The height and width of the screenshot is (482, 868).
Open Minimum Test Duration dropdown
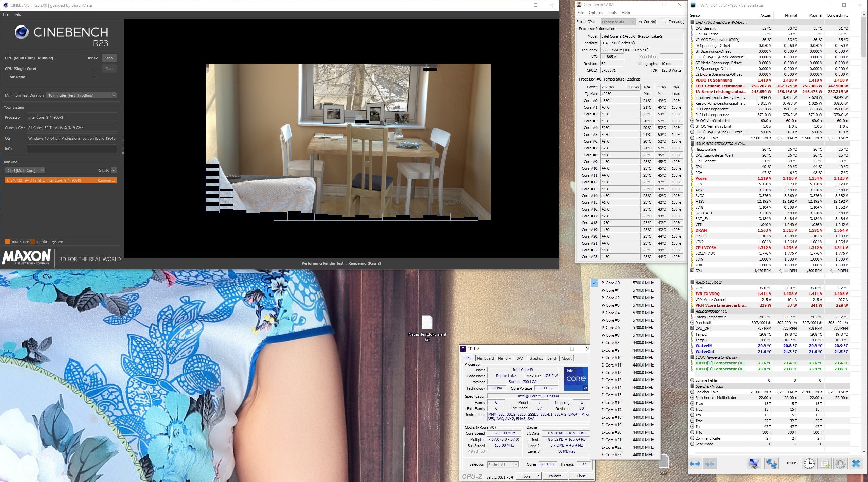[x=82, y=95]
